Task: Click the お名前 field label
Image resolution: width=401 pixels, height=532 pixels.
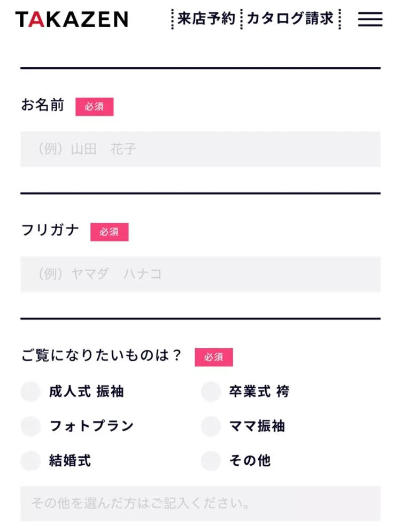Action: pyautogui.click(x=42, y=105)
